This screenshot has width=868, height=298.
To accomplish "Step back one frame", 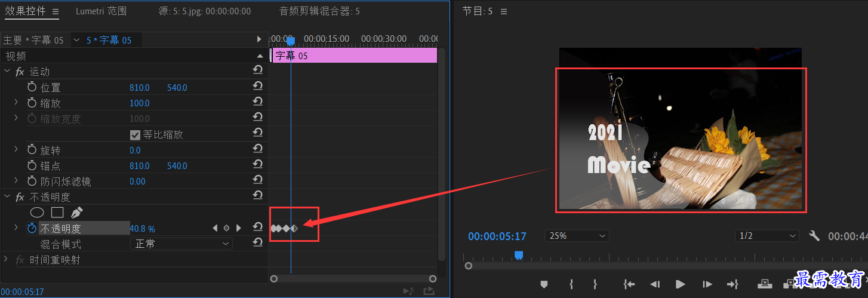I will [655, 284].
